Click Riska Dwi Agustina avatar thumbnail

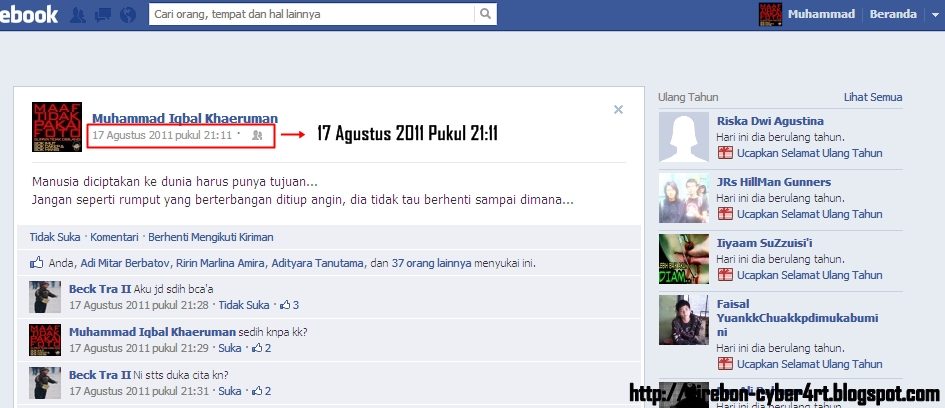(684, 137)
